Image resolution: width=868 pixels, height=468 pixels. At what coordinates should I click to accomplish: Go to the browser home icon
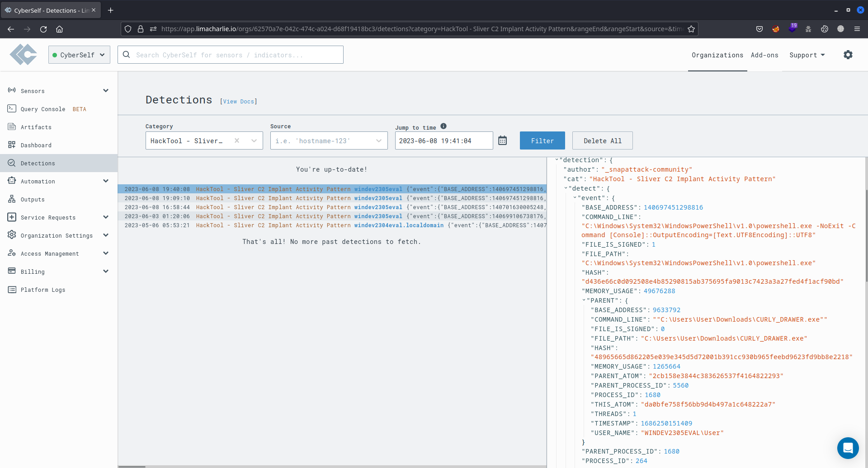point(59,29)
